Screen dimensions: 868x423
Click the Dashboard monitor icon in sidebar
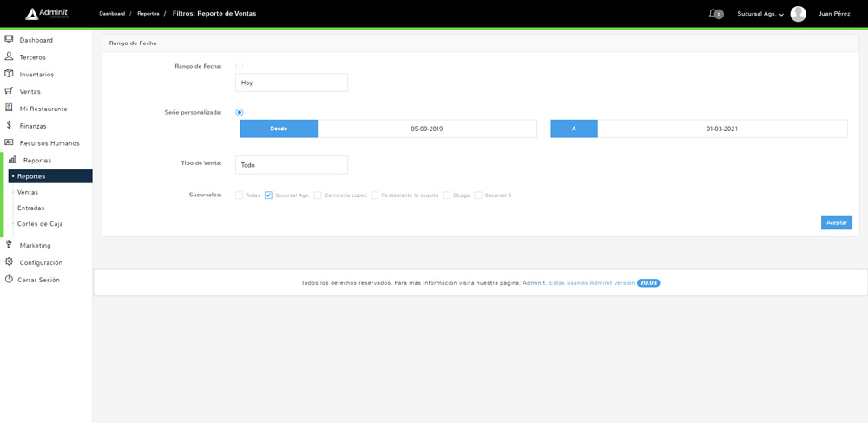(x=9, y=39)
